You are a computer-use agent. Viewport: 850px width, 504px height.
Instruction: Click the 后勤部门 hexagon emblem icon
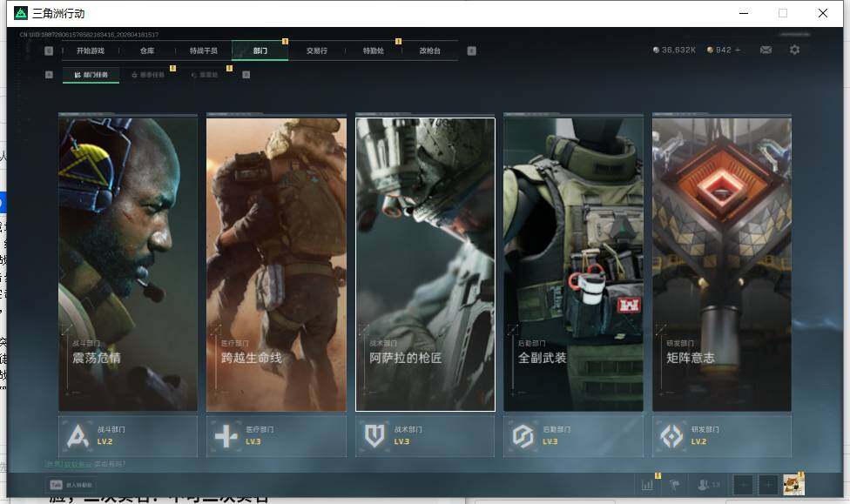[523, 436]
